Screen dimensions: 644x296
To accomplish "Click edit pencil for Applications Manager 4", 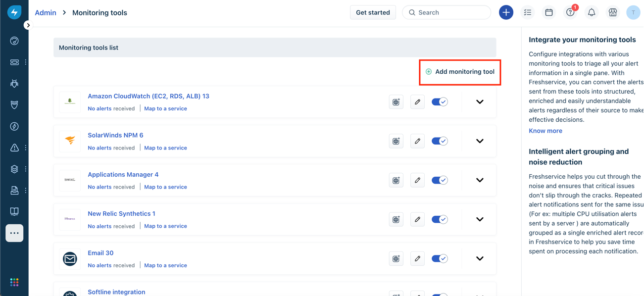I will tap(417, 180).
